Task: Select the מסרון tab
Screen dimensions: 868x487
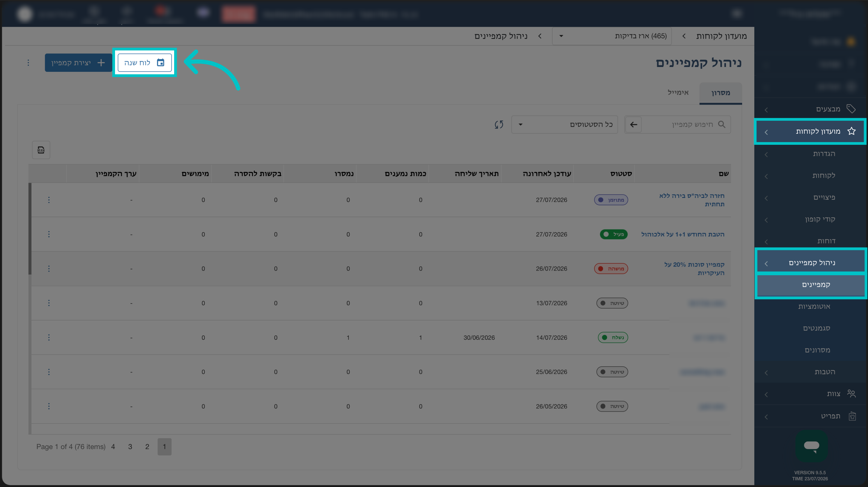Action: [720, 93]
